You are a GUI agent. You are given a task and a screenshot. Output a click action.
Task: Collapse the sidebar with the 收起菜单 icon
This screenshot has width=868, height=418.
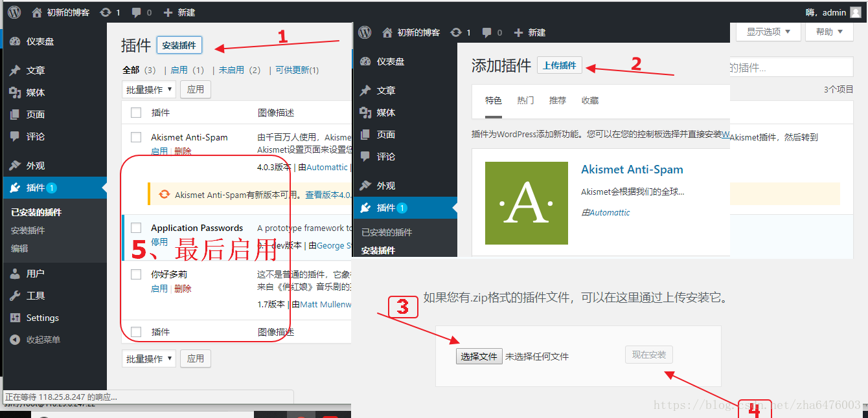[15, 340]
